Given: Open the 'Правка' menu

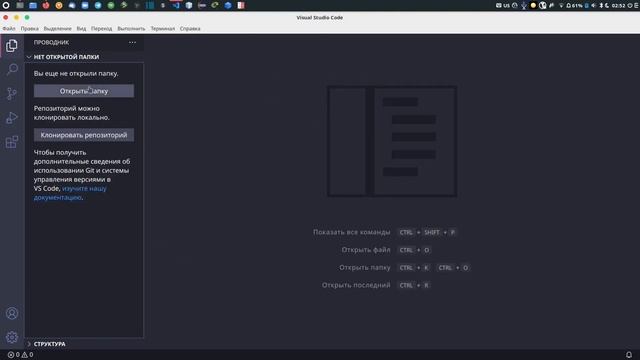Looking at the screenshot, I should [x=29, y=29].
